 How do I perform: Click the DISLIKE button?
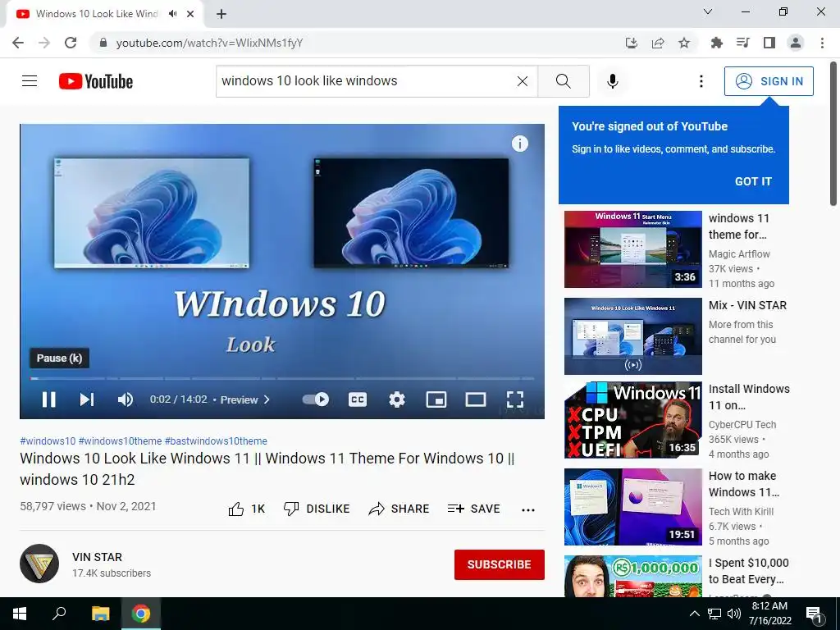click(x=316, y=509)
